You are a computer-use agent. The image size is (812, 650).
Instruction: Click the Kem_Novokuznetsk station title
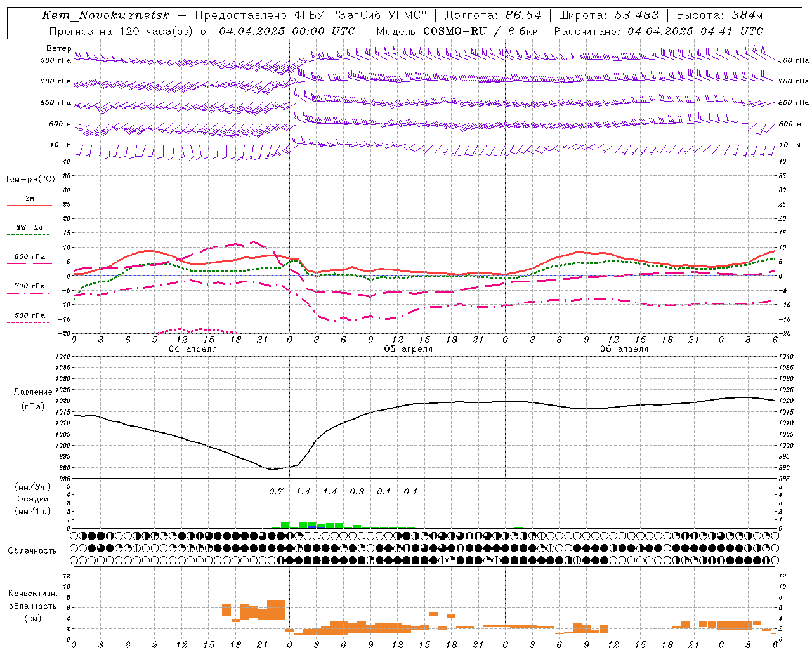coord(105,15)
